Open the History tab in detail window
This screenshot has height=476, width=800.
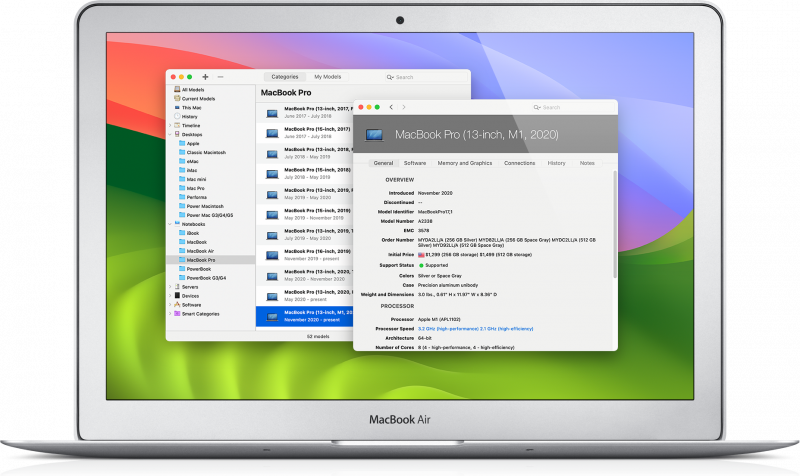coord(556,163)
